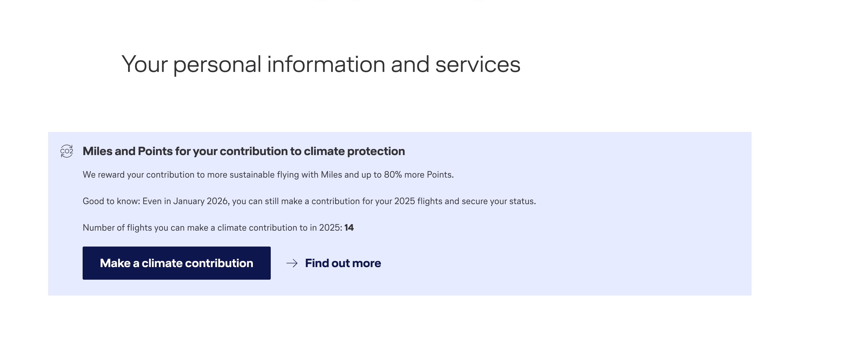Image resolution: width=868 pixels, height=338 pixels.
Task: Click the bold flight count 14
Action: tap(349, 228)
